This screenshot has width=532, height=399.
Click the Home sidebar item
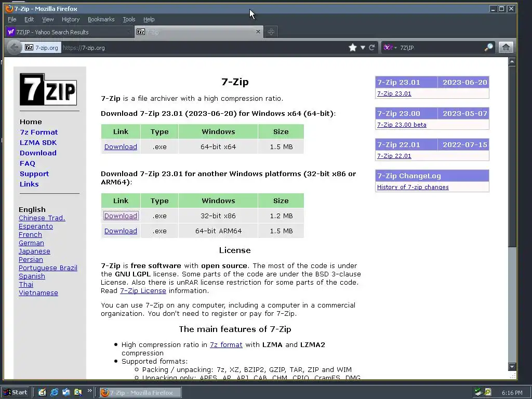point(31,122)
